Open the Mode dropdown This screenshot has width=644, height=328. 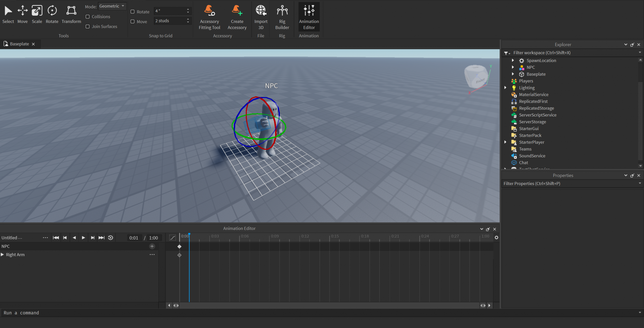tap(112, 6)
